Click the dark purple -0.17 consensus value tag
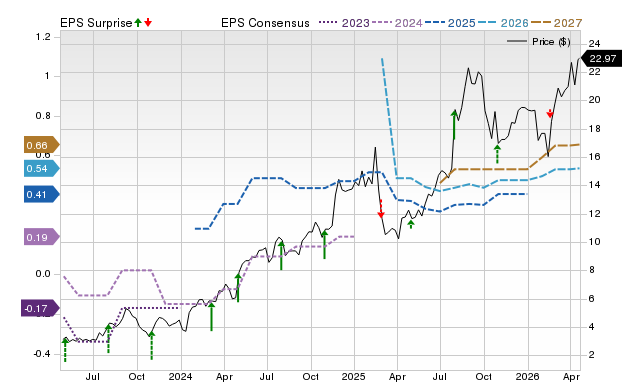 coord(40,309)
